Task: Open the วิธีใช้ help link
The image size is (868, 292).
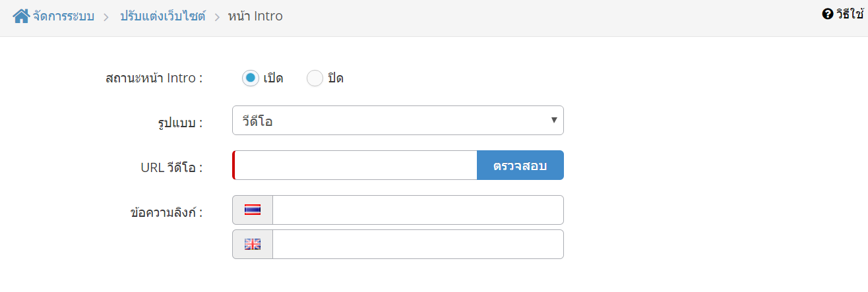Action: pyautogui.click(x=850, y=13)
